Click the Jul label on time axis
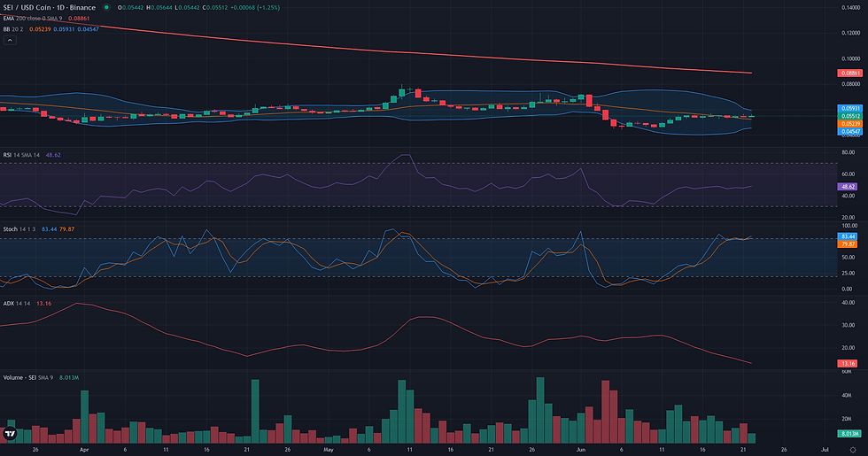 (825, 450)
